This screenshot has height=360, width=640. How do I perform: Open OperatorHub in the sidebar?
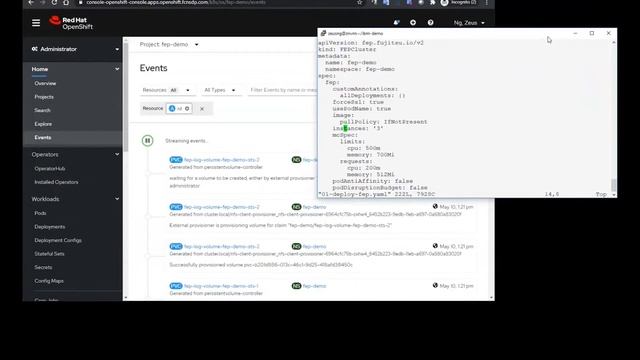coord(50,169)
